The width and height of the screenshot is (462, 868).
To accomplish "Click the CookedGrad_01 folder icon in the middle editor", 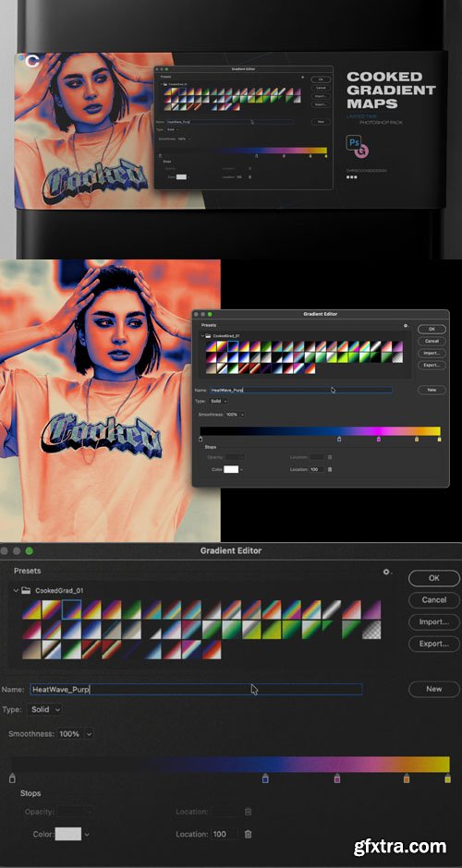I will (209, 336).
